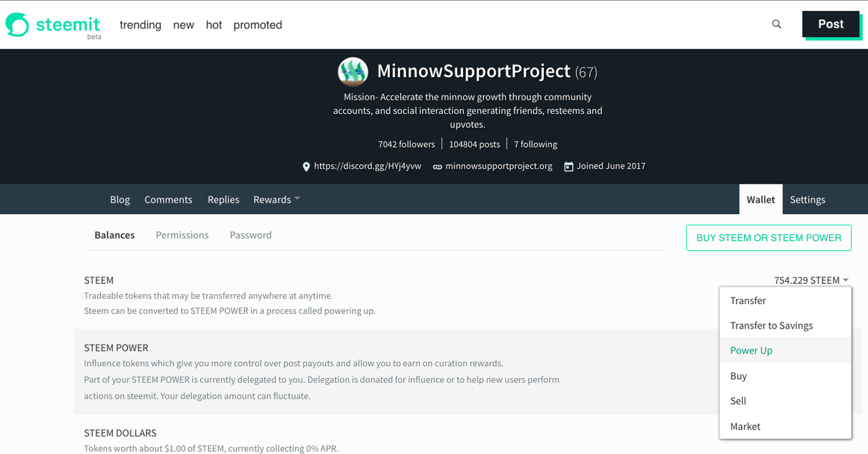
Task: Switch to the Replies tab
Action: click(224, 199)
